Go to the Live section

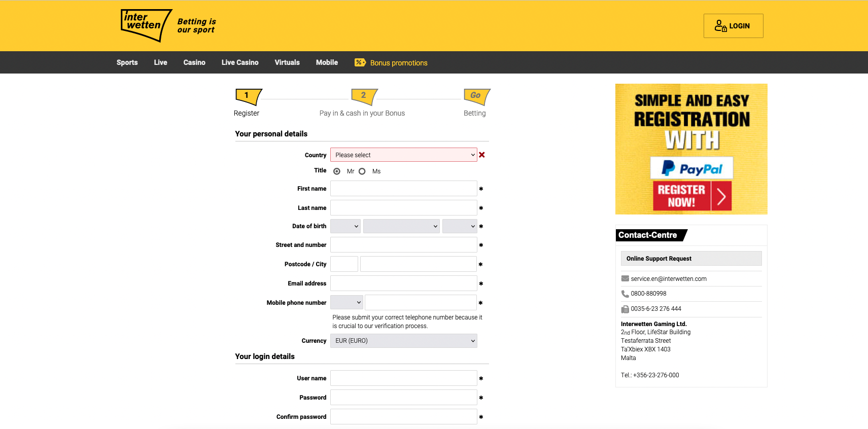tap(161, 62)
